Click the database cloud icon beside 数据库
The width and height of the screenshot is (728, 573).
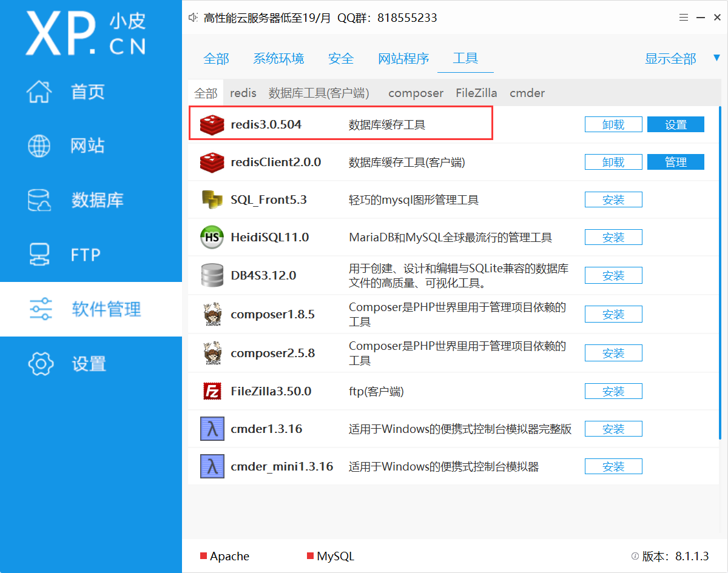[40, 199]
